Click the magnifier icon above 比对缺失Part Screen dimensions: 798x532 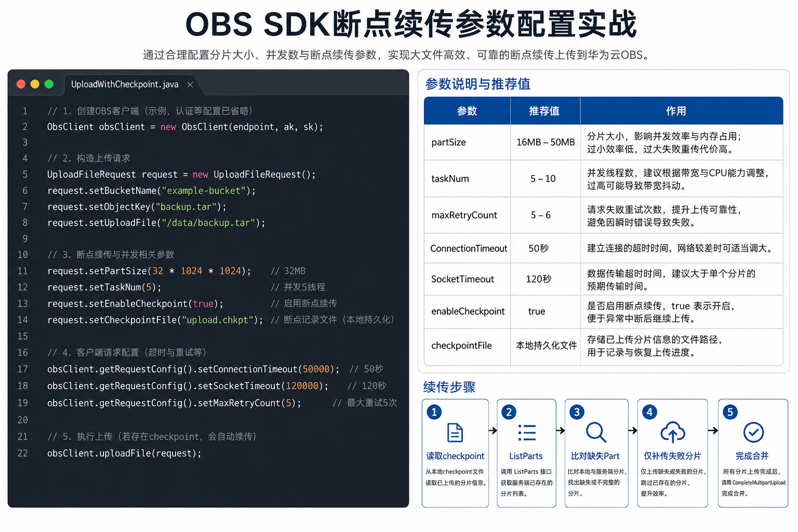click(596, 432)
